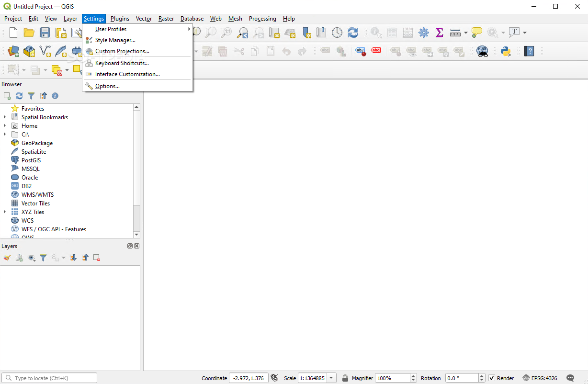Open Data Source Manager icon

[x=13, y=51]
